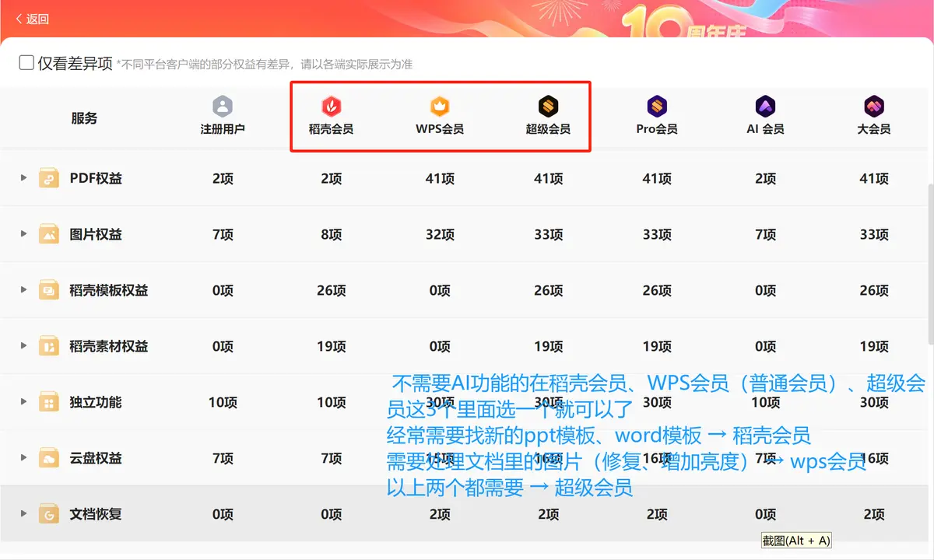Image resolution: width=934 pixels, height=560 pixels.
Task: Click the 稻壳会员 red badge icon
Action: 332,107
